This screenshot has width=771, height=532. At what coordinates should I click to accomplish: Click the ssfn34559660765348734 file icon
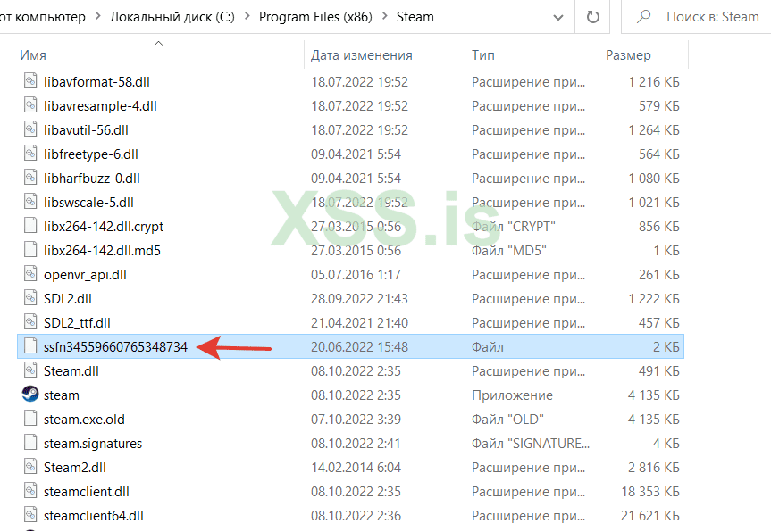click(30, 345)
